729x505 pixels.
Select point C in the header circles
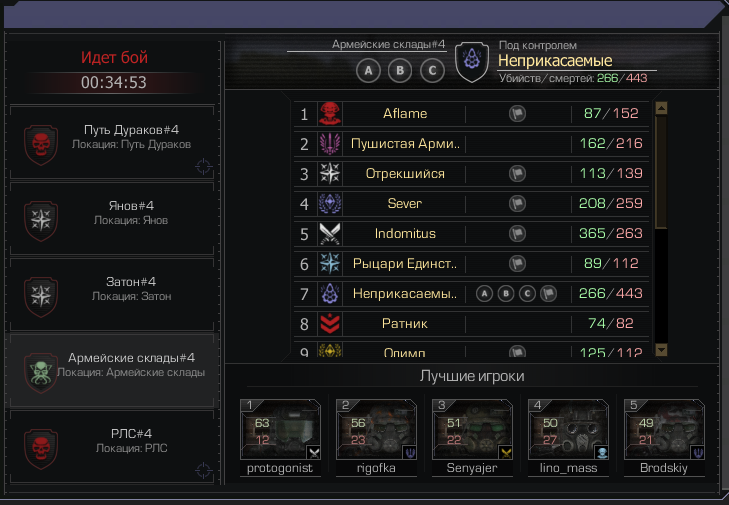(x=432, y=71)
